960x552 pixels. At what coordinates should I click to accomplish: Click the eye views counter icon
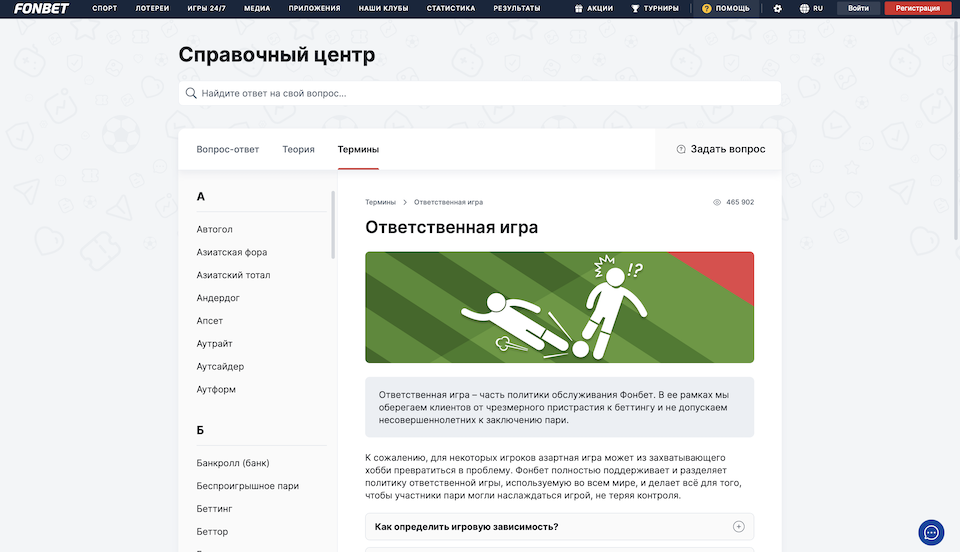click(717, 202)
